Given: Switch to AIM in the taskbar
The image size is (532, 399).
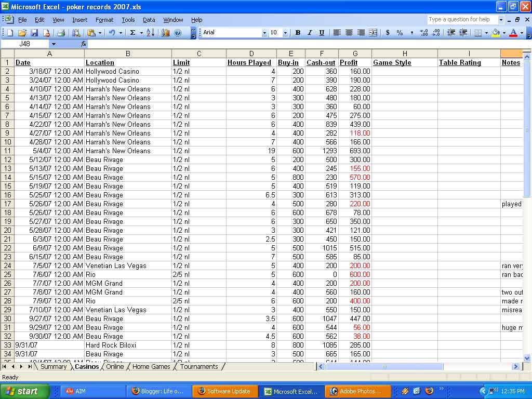Looking at the screenshot, I should (x=92, y=391).
